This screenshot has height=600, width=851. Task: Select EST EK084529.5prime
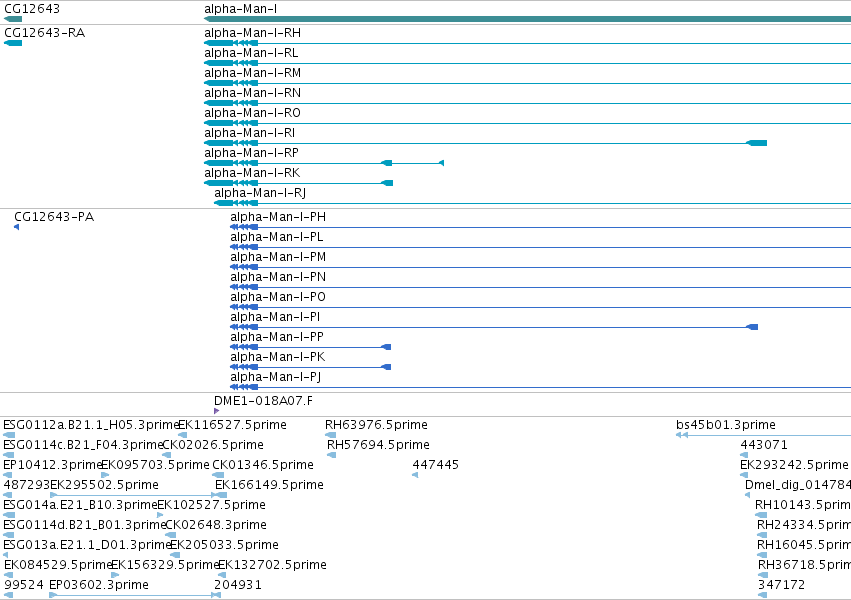(58, 565)
